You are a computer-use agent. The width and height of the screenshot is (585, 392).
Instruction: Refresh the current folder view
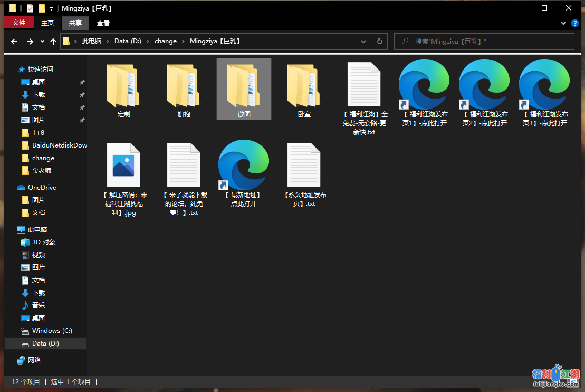pyautogui.click(x=379, y=41)
